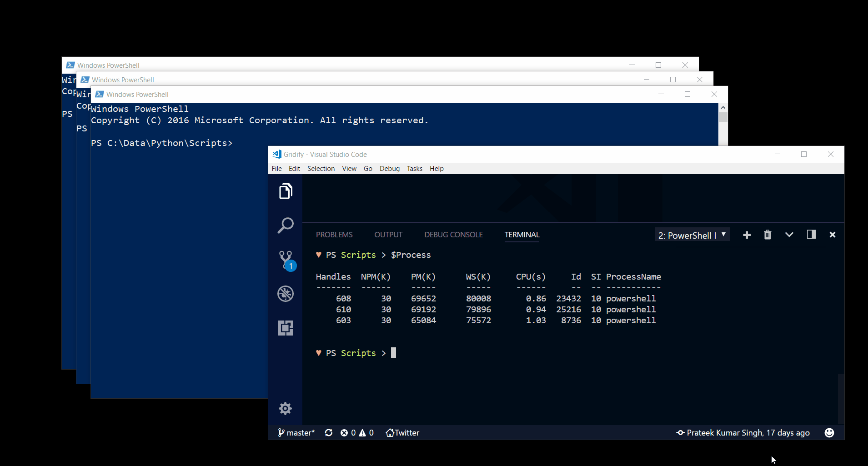Open the Debug view in activity bar
The image size is (868, 466).
click(286, 294)
